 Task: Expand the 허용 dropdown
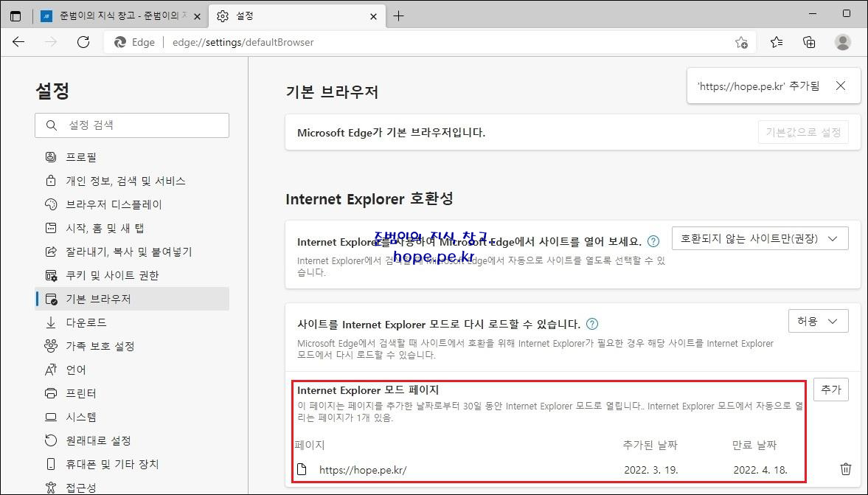pos(818,321)
